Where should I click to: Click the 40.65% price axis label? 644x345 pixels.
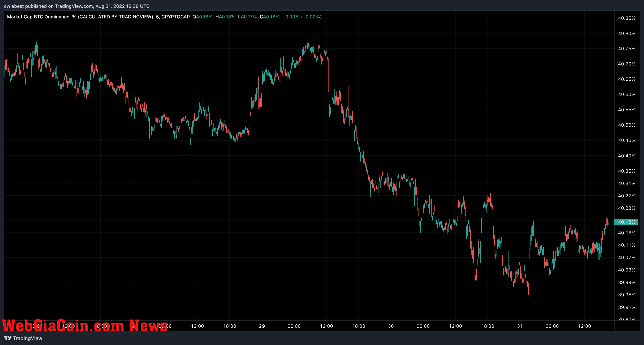627,79
